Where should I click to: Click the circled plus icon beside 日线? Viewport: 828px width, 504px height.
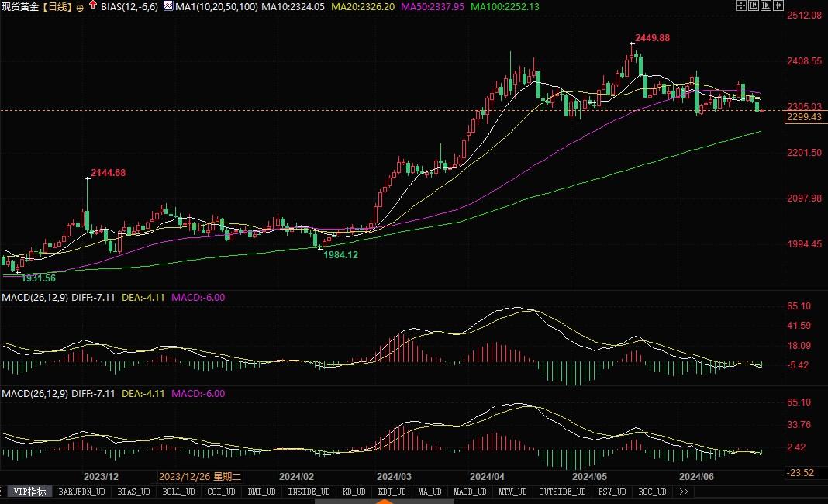click(x=81, y=7)
